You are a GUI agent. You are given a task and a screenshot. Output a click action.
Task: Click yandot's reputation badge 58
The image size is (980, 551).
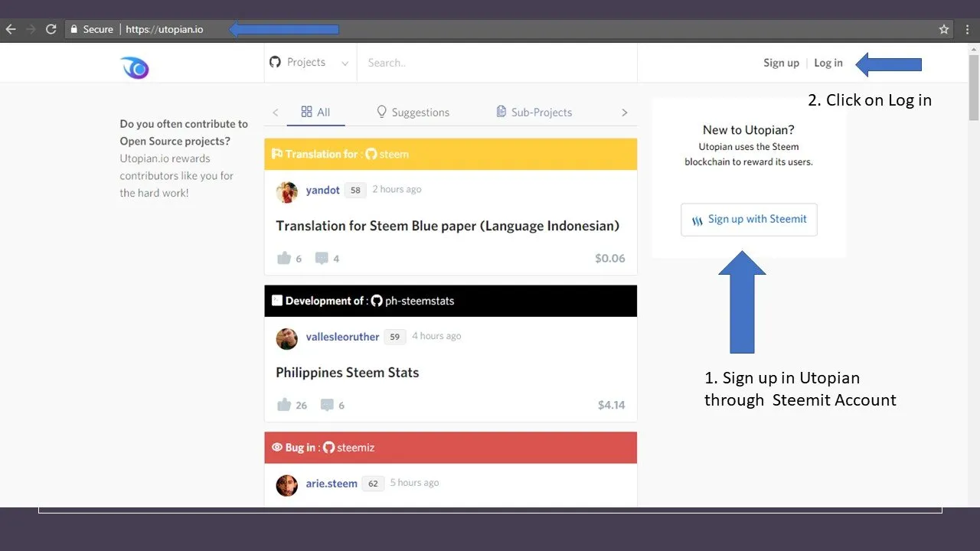(355, 190)
